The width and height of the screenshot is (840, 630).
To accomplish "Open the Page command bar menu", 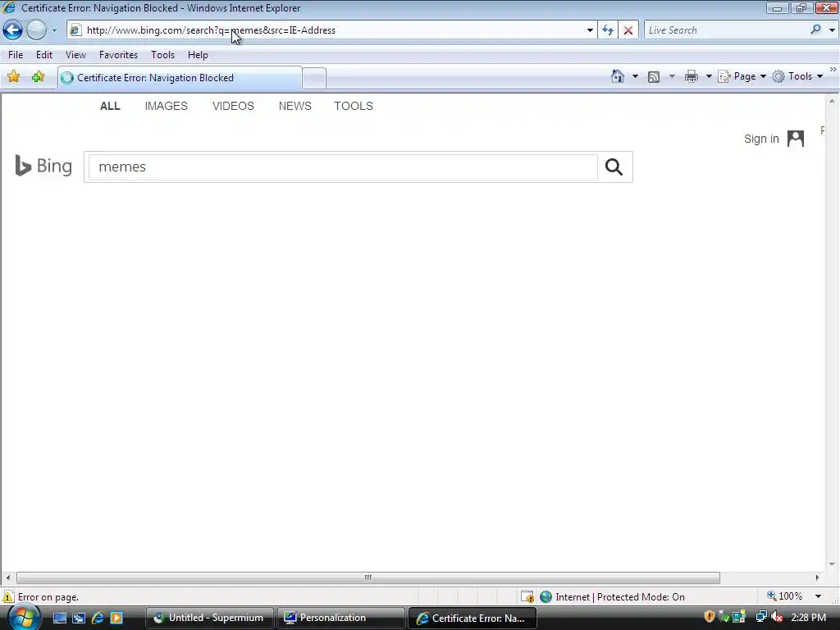I will pyautogui.click(x=742, y=76).
